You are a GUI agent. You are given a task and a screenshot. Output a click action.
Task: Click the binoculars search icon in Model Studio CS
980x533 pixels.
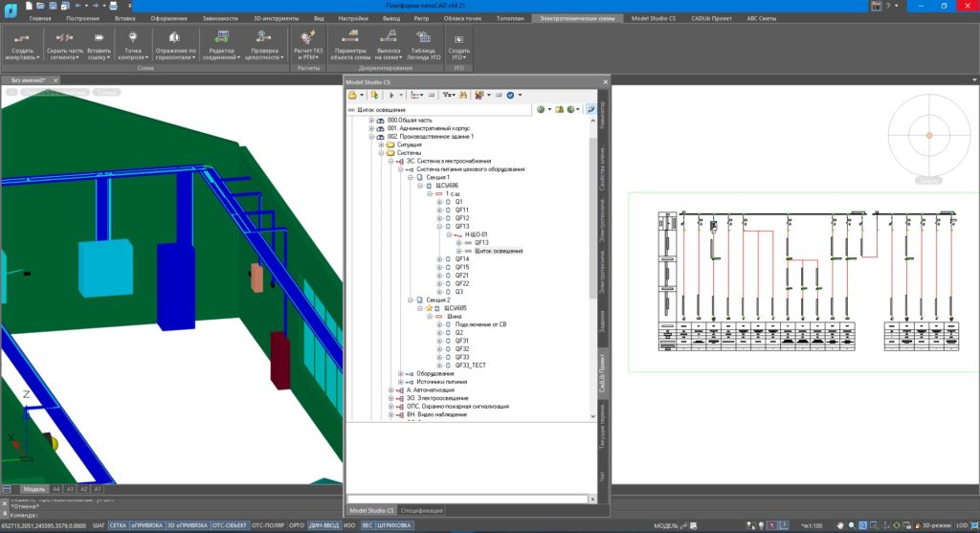click(x=462, y=96)
